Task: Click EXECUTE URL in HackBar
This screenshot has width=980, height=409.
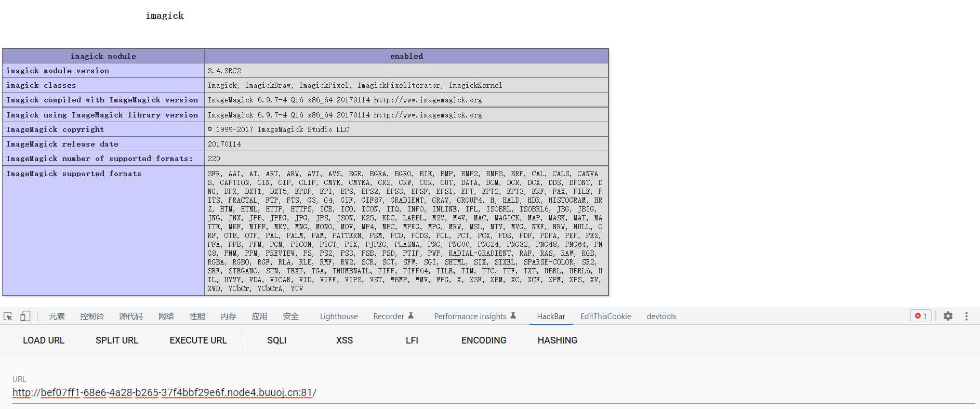Action: 198,340
